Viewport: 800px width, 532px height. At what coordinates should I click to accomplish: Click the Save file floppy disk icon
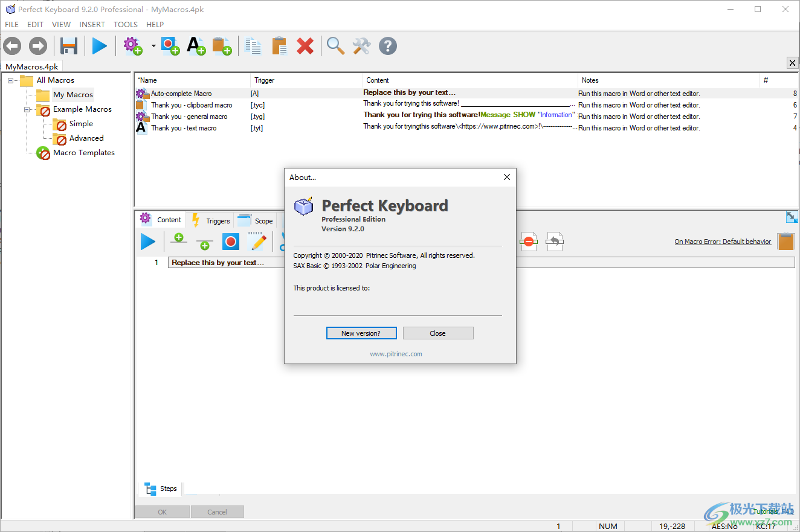click(68, 45)
